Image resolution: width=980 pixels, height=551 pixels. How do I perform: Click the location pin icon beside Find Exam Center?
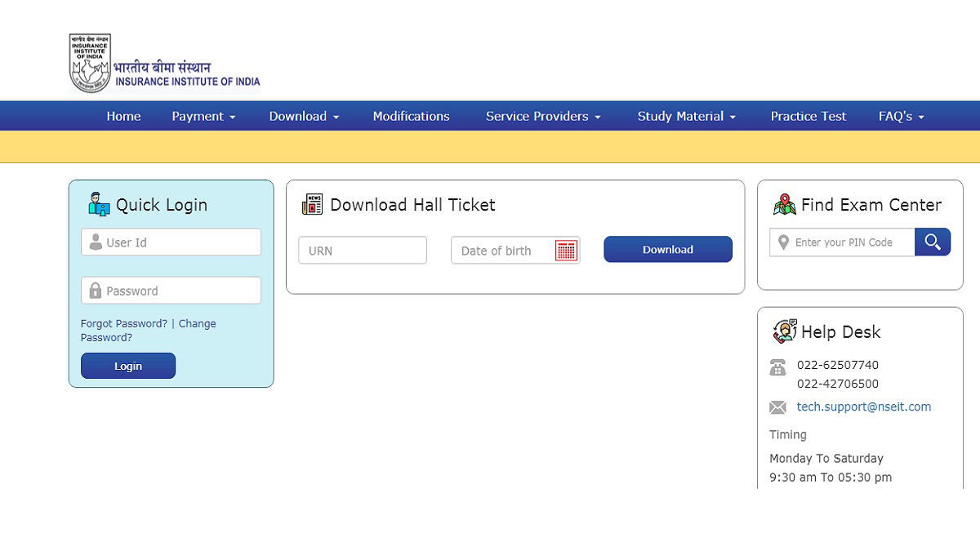(785, 205)
